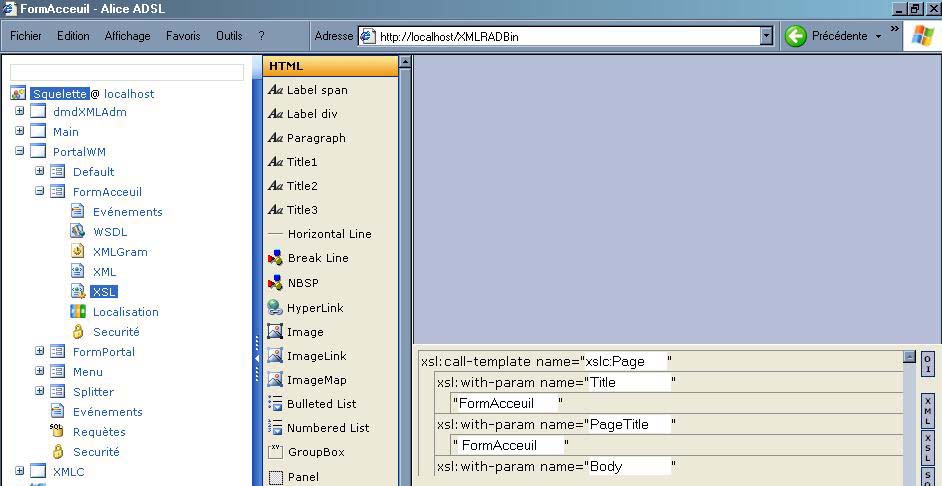Open the Localisation item icon
942x486 pixels.
click(78, 311)
